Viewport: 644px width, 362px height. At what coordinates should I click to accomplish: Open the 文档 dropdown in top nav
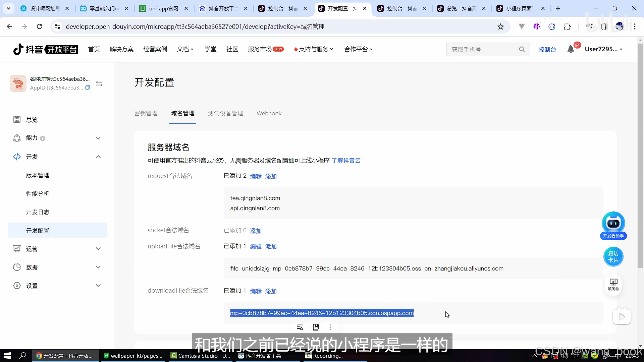(185, 49)
